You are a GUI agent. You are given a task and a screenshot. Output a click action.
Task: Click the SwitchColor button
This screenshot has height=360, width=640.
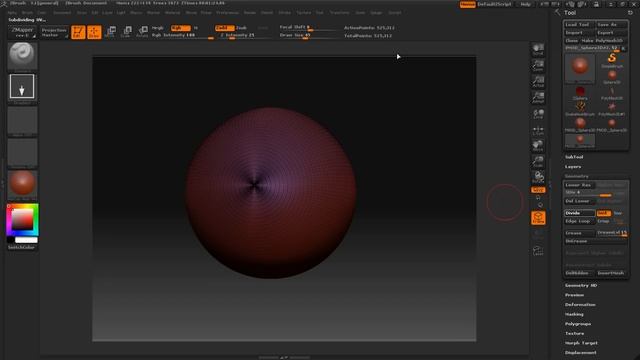21,247
